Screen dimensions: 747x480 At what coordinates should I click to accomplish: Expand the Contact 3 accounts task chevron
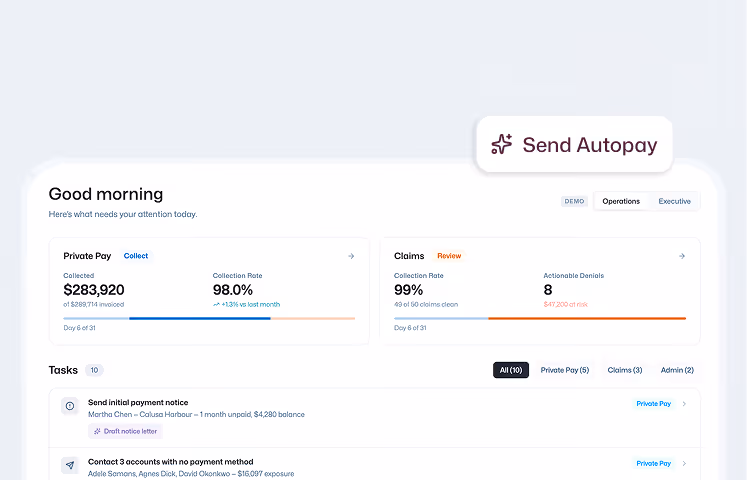pyautogui.click(x=684, y=463)
